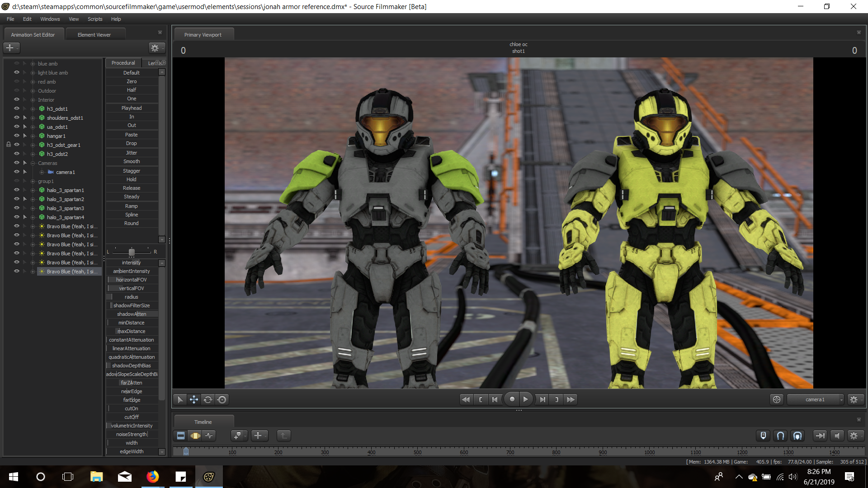Open the timeline gear settings
The image size is (868, 488).
(x=855, y=436)
